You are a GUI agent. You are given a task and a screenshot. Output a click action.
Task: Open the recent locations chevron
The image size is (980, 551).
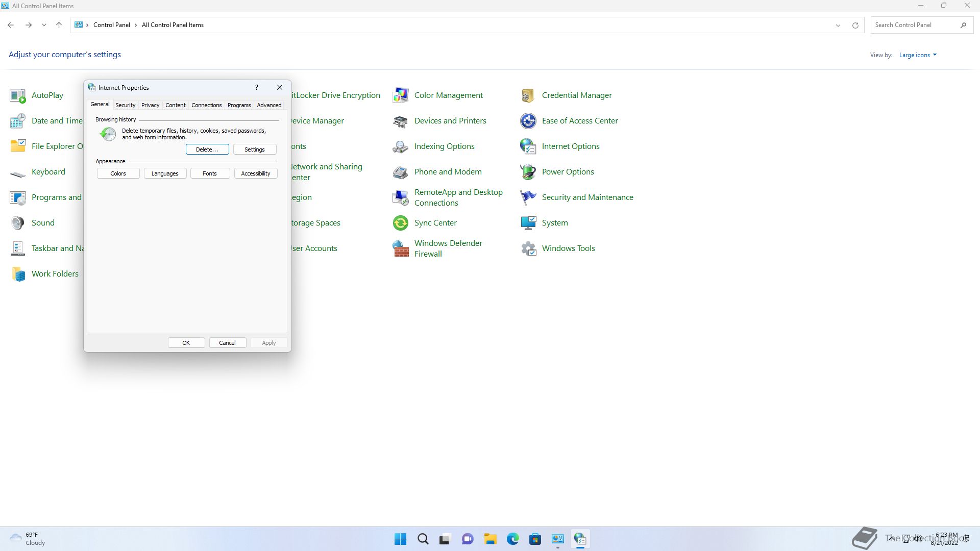coord(44,25)
